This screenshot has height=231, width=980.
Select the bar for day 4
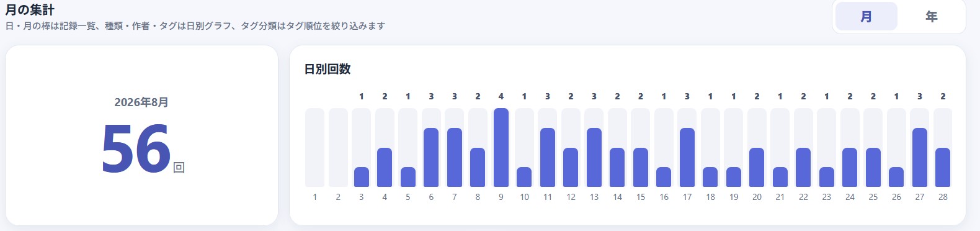[385, 147]
